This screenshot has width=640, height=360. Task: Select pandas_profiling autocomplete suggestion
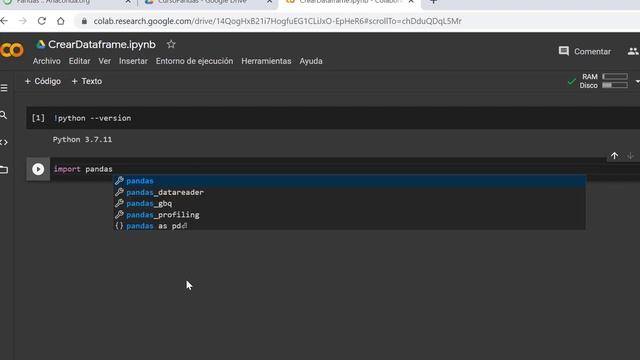pos(349,215)
